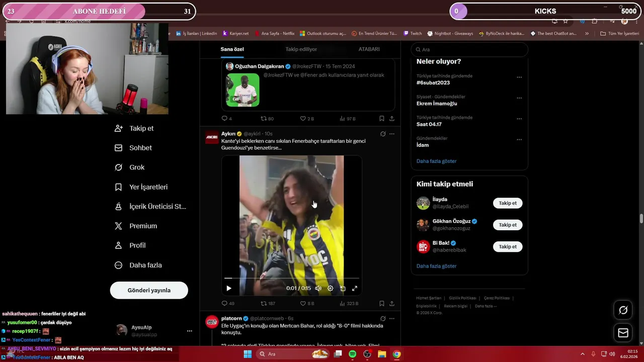Bookmark the Aykırı post

click(x=382, y=303)
